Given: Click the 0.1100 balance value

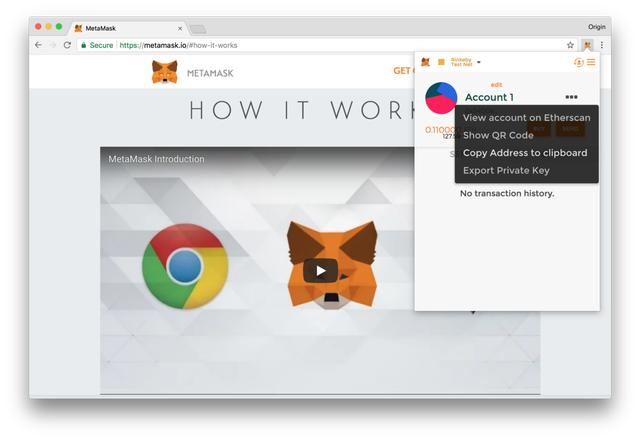Looking at the screenshot, I should pyautogui.click(x=440, y=130).
